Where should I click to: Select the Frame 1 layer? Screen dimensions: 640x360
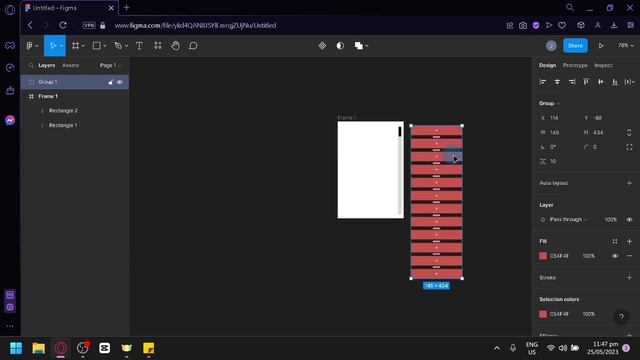(x=75, y=96)
